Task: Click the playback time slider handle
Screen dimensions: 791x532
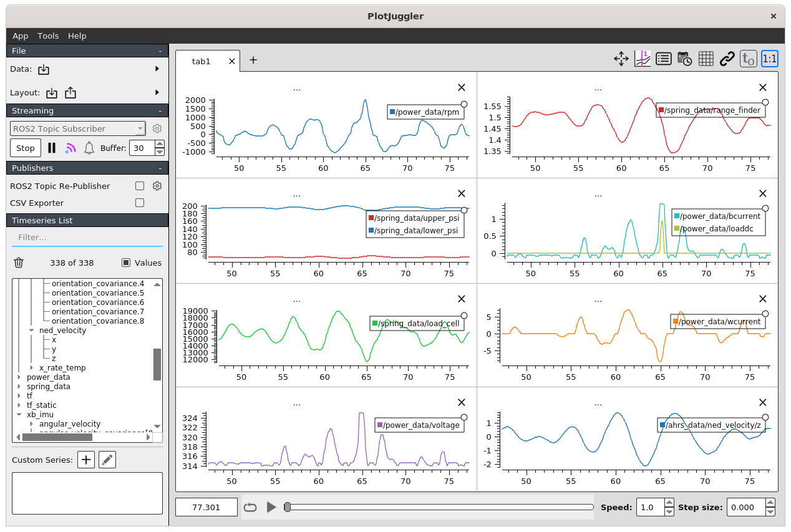Action: (x=287, y=507)
